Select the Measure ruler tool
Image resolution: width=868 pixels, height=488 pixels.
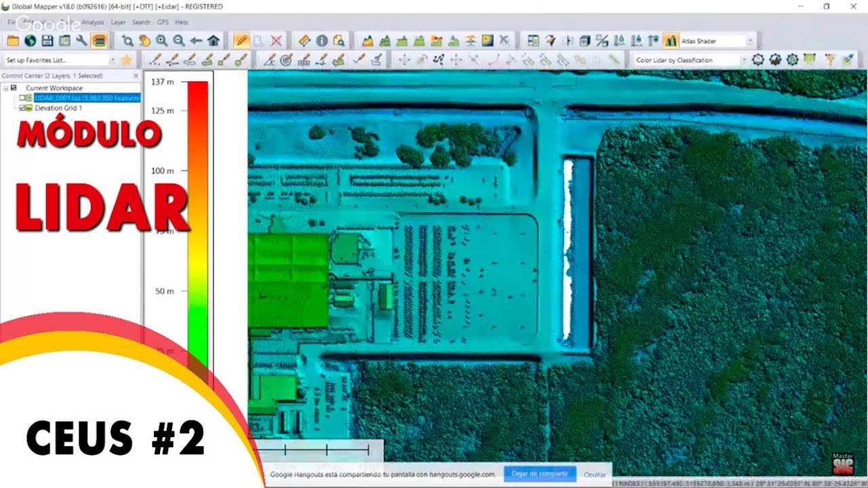point(304,41)
